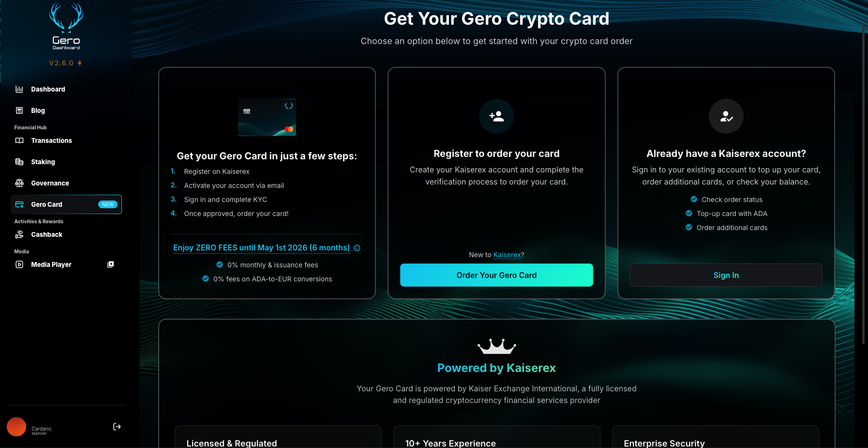Open Cashback from Activities & Rewards
The image size is (868, 448).
45,234
